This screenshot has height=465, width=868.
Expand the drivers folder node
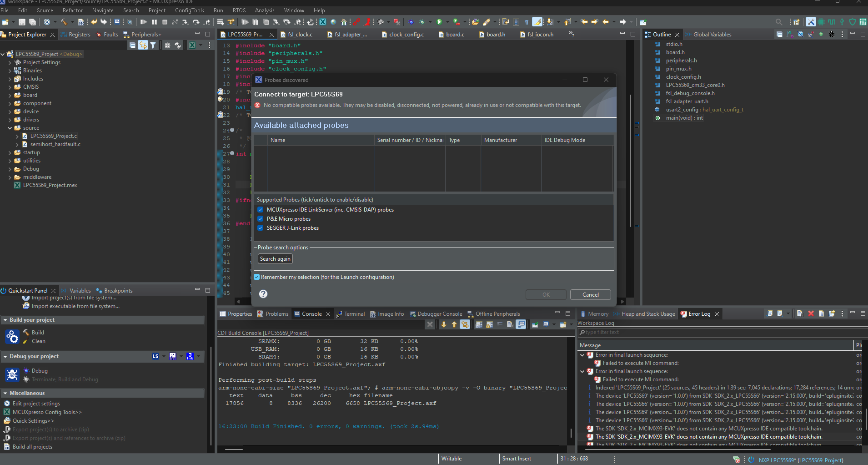coord(10,120)
